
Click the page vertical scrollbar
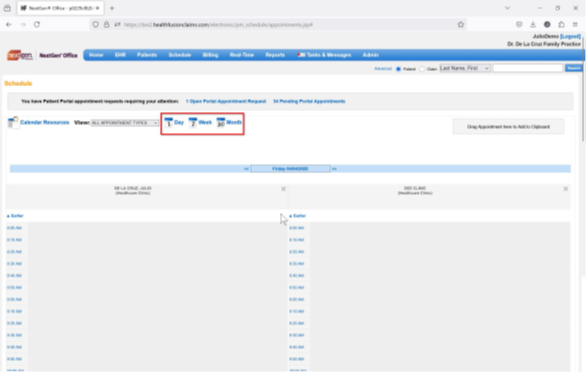(583, 90)
